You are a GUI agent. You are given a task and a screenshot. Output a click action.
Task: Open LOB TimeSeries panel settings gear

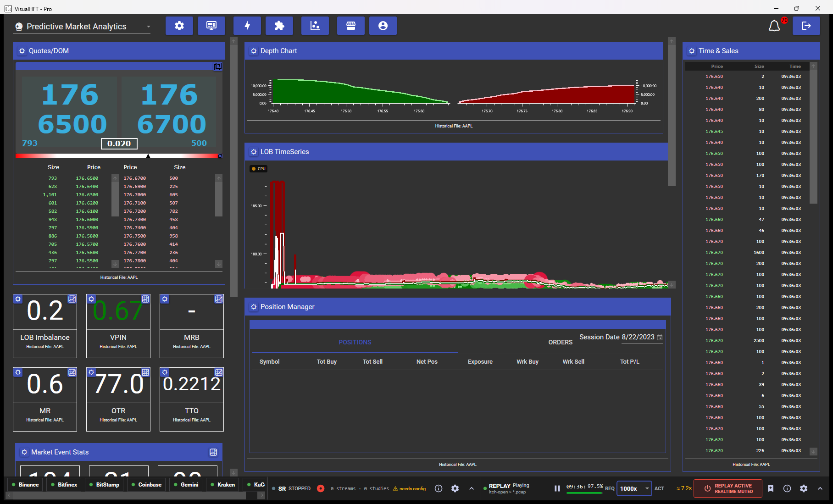tap(254, 152)
